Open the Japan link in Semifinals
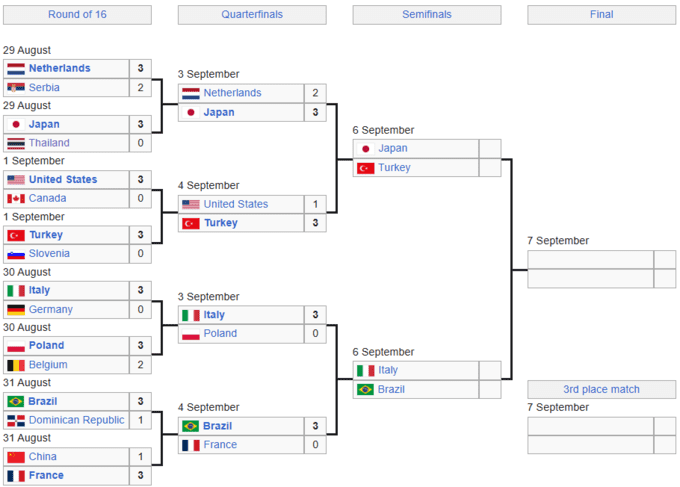Viewport: 680px width, 487px height. (x=392, y=149)
